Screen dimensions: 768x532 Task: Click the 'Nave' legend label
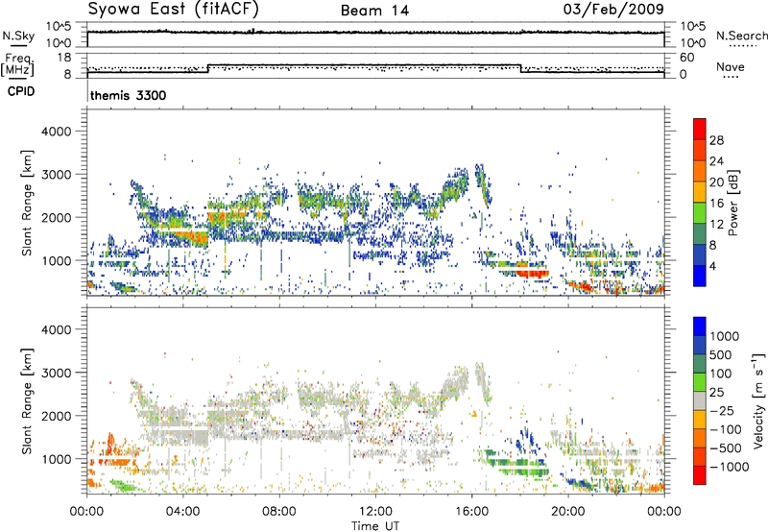tap(731, 66)
